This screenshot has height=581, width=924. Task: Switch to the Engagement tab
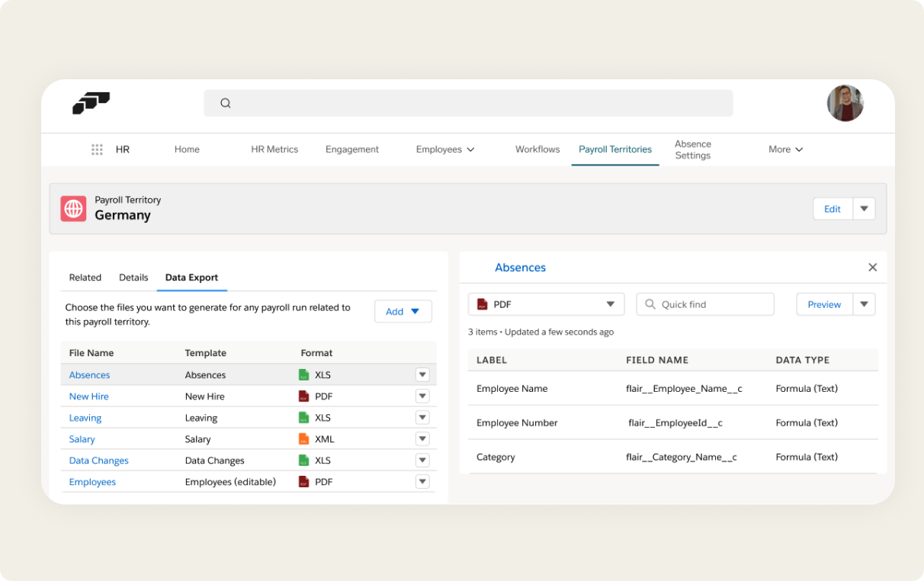pos(352,149)
